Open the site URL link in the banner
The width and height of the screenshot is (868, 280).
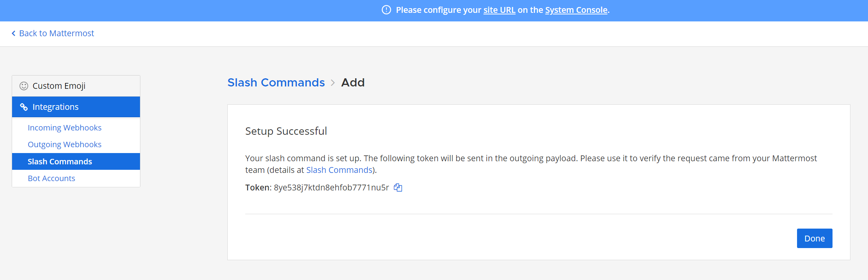(499, 10)
